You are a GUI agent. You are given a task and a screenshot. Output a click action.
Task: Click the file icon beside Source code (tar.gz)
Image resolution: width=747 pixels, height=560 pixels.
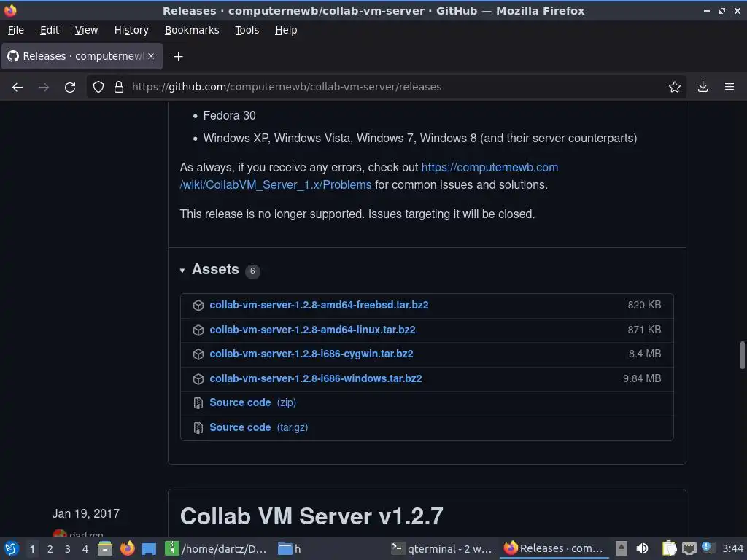pos(198,428)
